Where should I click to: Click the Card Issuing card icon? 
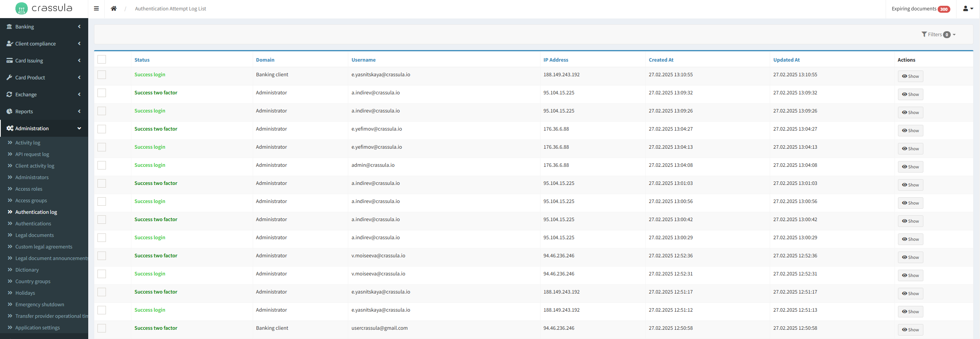coord(9,60)
